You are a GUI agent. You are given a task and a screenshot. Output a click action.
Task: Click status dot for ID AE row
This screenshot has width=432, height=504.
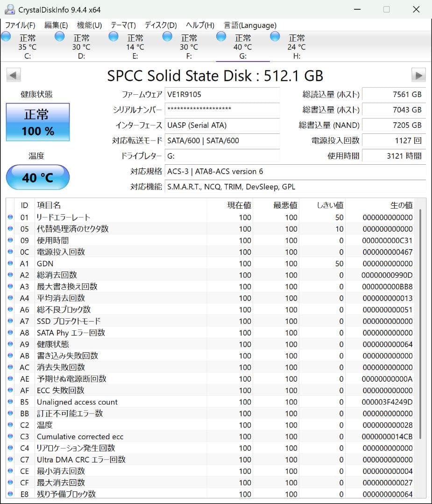click(x=10, y=378)
